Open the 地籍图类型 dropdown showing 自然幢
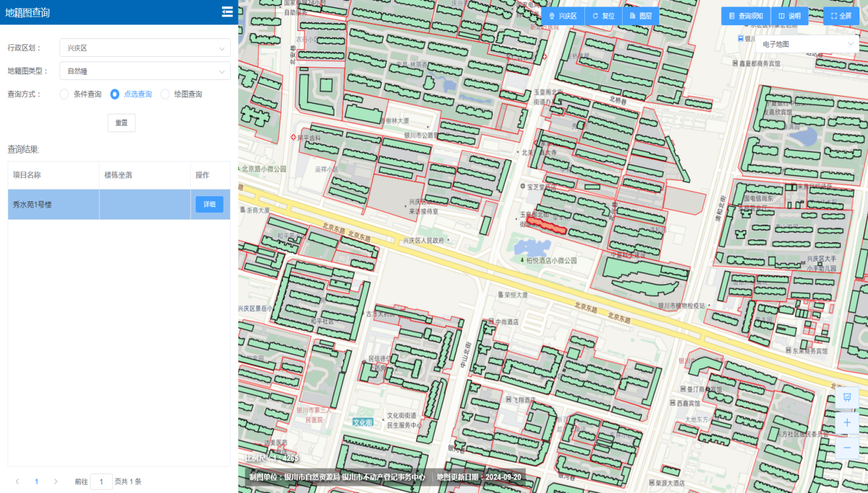868x493 pixels. coord(145,71)
